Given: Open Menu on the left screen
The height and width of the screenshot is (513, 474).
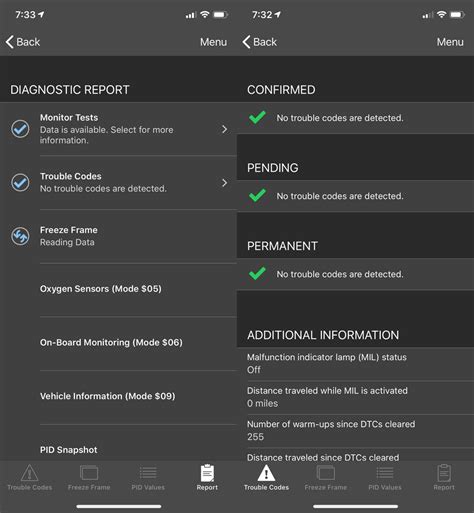Looking at the screenshot, I should 213,42.
